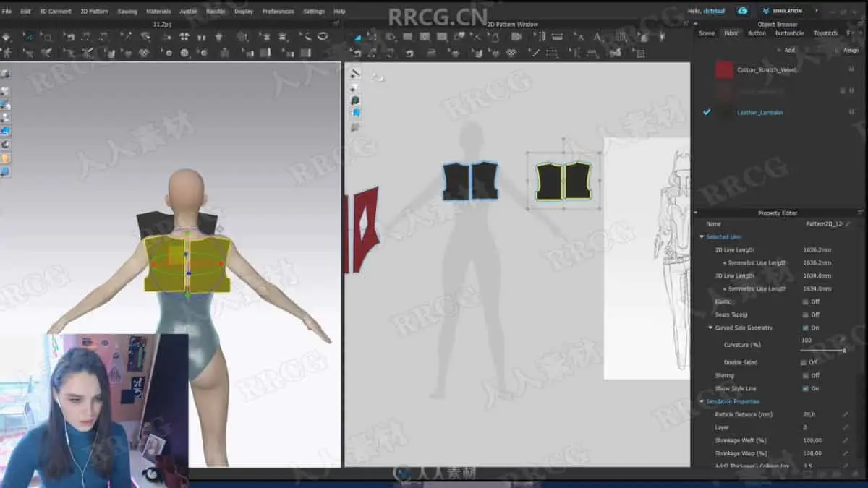
Task: Collapse the Selected Line section
Action: point(702,236)
